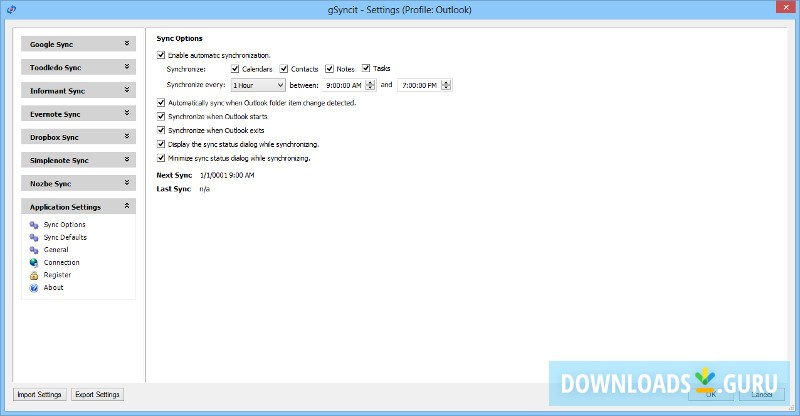Open the Synchronize every 1 Hour dropdown

point(258,85)
